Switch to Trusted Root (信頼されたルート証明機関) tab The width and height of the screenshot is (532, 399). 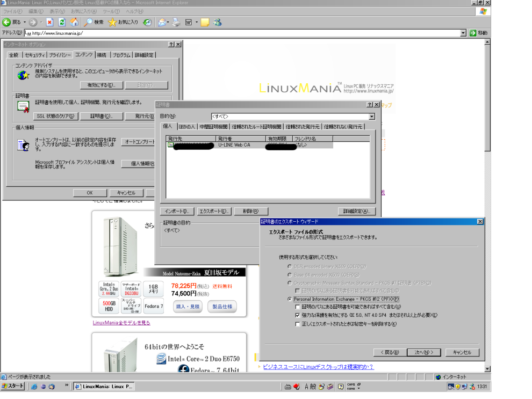click(x=256, y=127)
